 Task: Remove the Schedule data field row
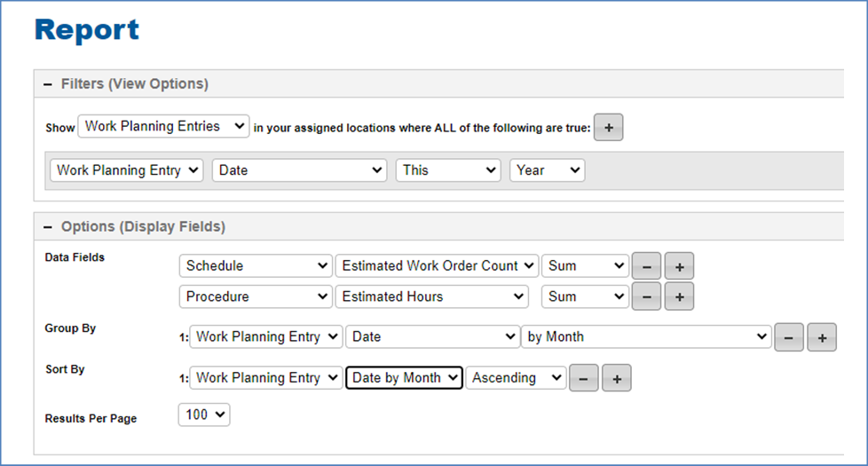[x=647, y=267]
